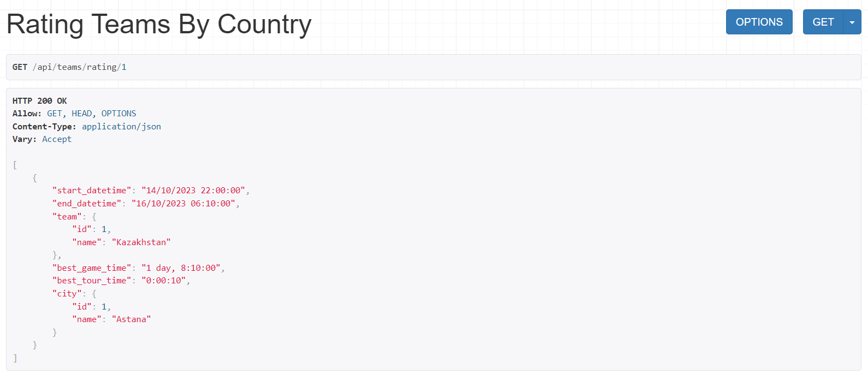The width and height of the screenshot is (868, 386).
Task: Click the /api/teams/rating/1 request URL
Action: [x=80, y=67]
